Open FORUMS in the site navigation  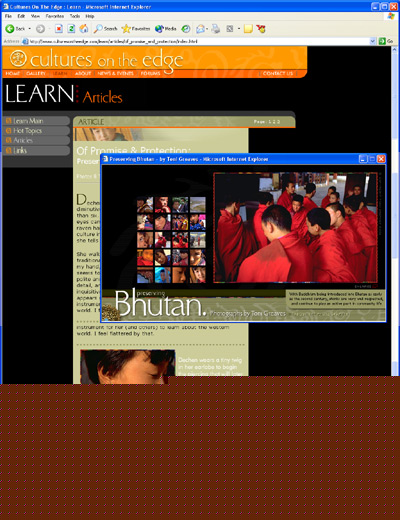point(150,73)
